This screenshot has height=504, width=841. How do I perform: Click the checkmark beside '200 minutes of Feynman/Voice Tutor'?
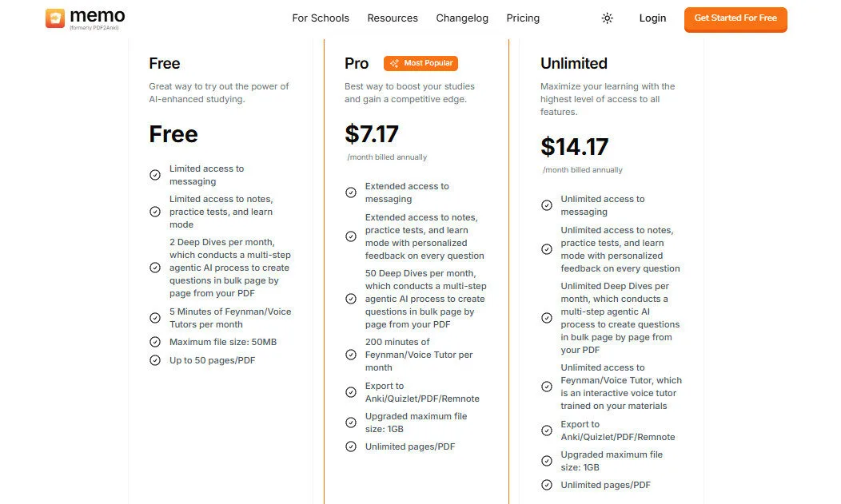coord(351,355)
